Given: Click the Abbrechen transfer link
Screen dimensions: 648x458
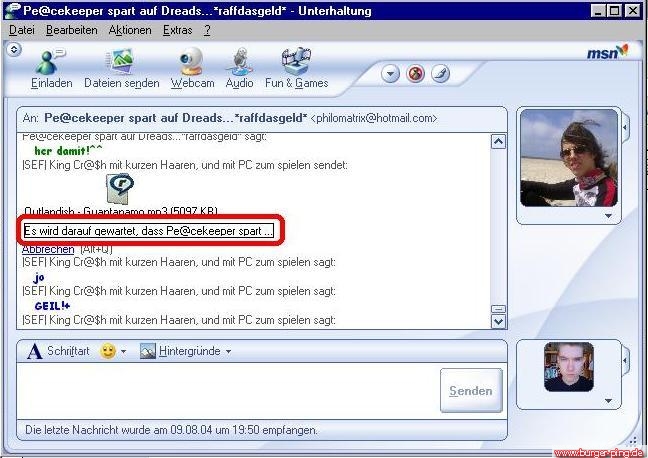Looking at the screenshot, I should coord(48,250).
